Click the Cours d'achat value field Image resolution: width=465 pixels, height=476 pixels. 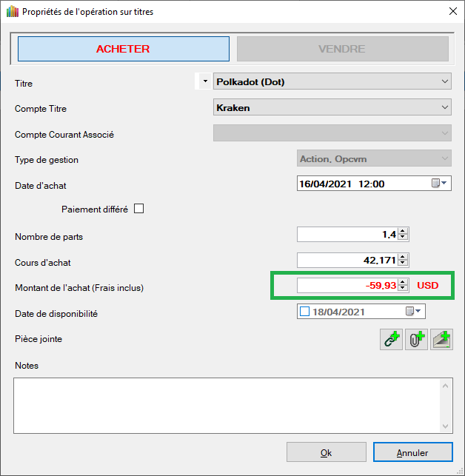(x=347, y=260)
